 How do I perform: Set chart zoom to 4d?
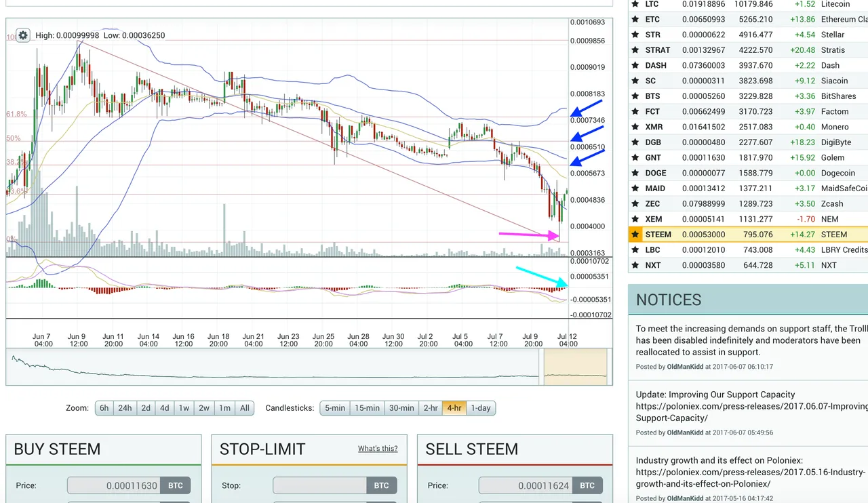(x=164, y=408)
